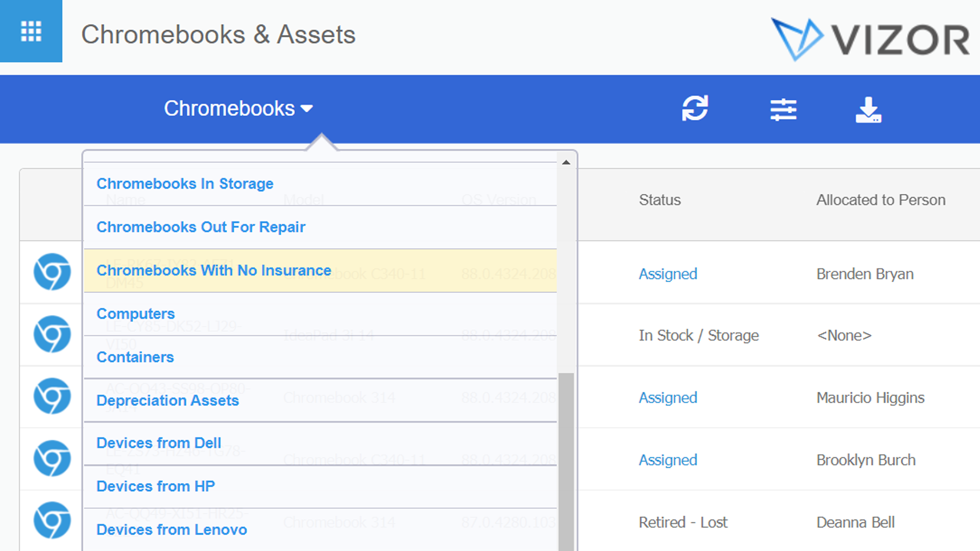Click the Brooklyn Burch cell
Image resolution: width=980 pixels, height=551 pixels.
(x=866, y=460)
